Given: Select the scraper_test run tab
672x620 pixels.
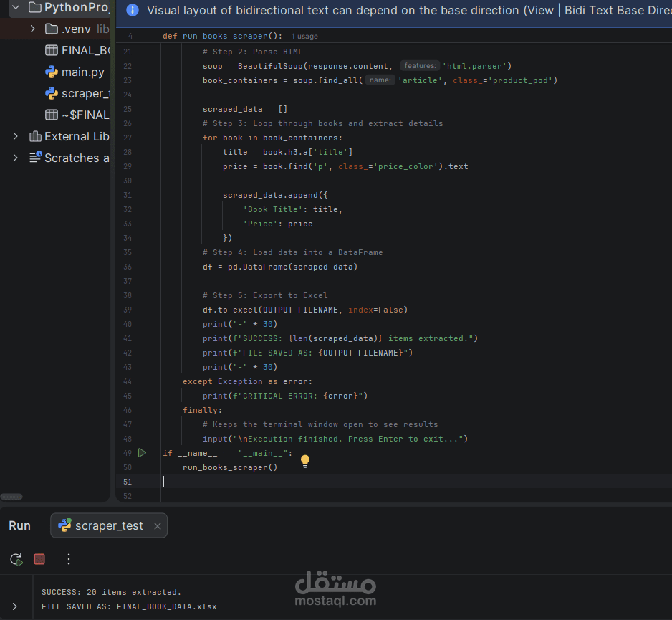Looking at the screenshot, I should [x=109, y=525].
